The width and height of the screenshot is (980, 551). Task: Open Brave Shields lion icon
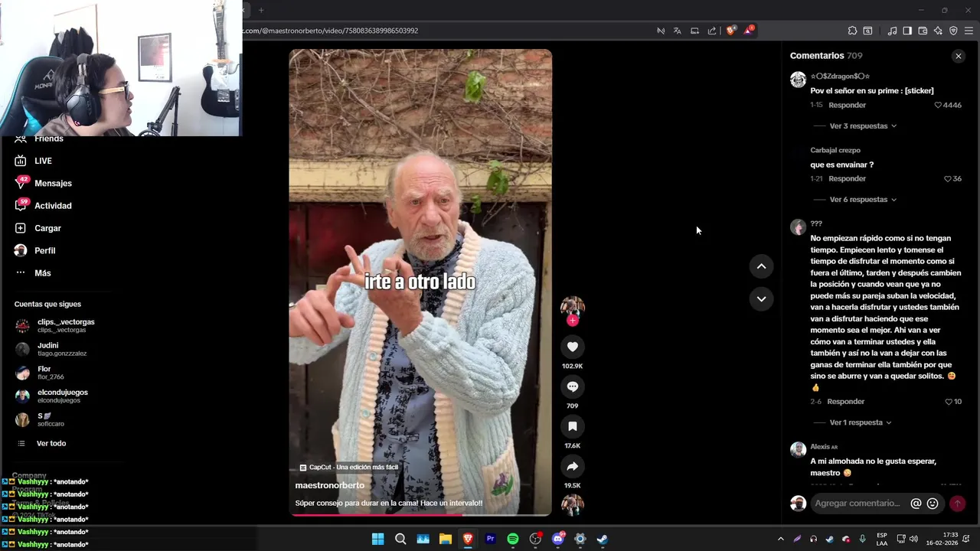[730, 31]
